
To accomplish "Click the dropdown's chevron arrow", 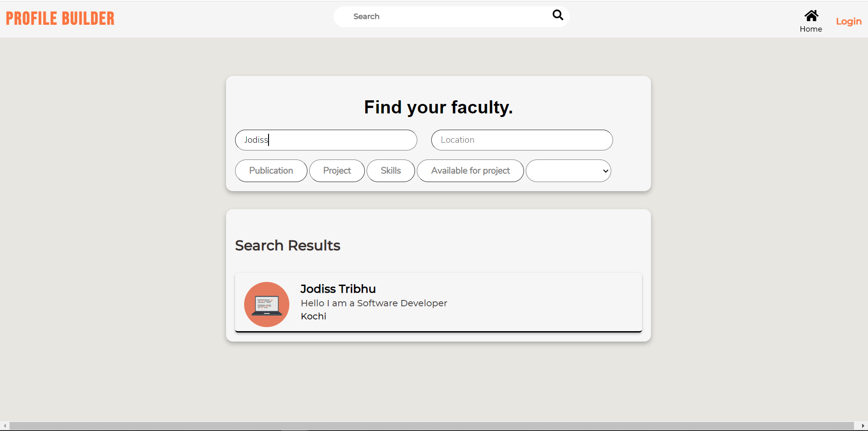I will pos(604,171).
